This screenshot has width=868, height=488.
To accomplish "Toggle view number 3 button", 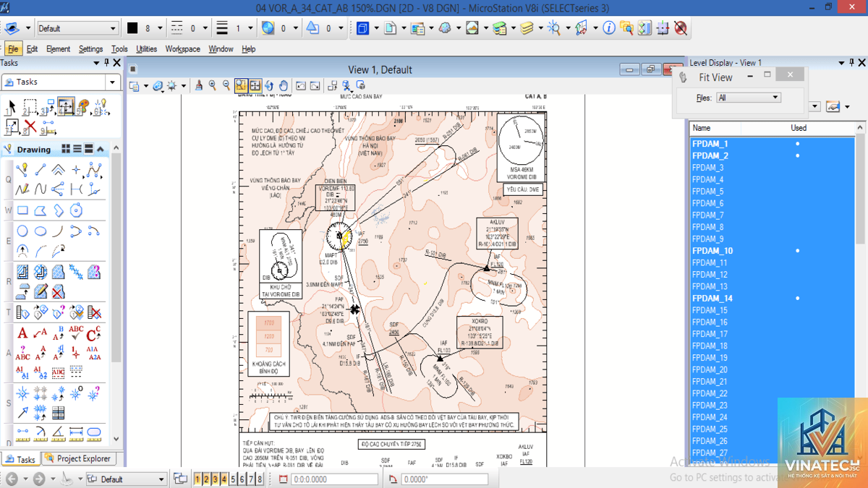I will pyautogui.click(x=216, y=479).
